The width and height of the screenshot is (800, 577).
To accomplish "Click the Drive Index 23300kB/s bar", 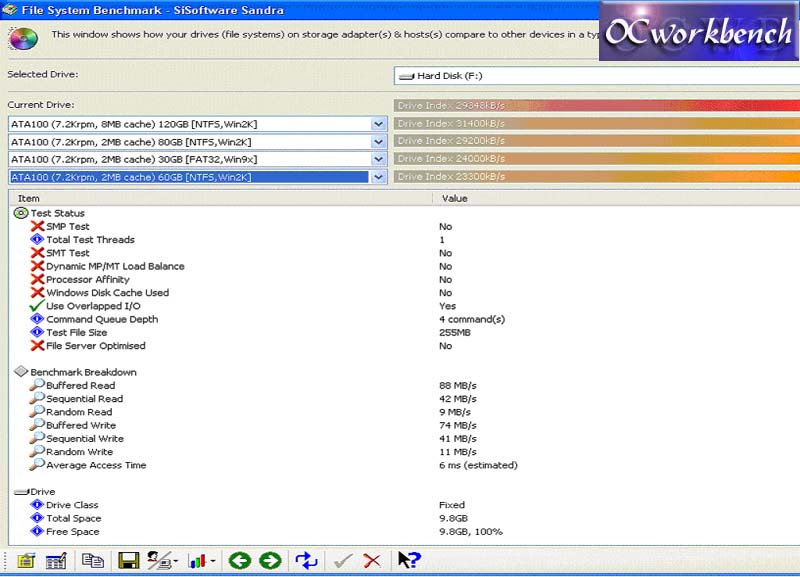I will point(596,177).
